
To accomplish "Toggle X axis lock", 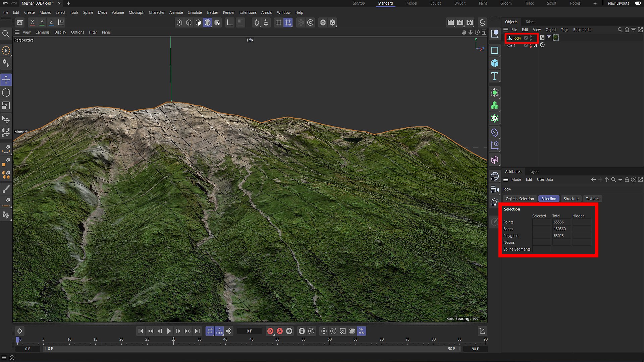I will click(x=32, y=22).
